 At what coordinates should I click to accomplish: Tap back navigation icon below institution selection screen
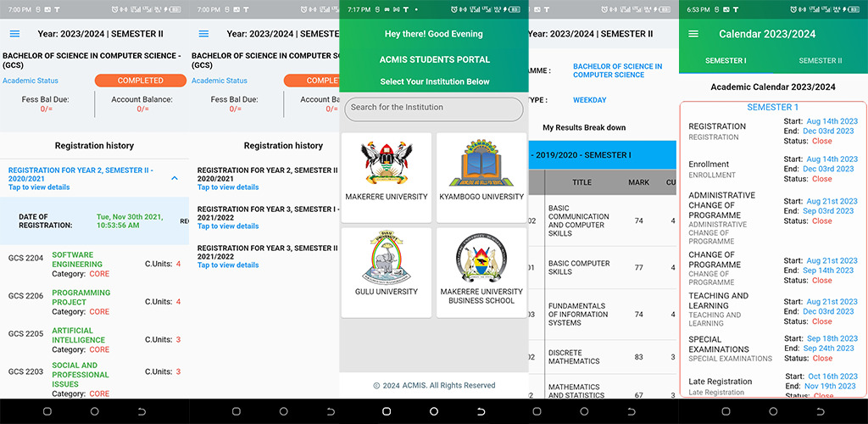point(481,411)
